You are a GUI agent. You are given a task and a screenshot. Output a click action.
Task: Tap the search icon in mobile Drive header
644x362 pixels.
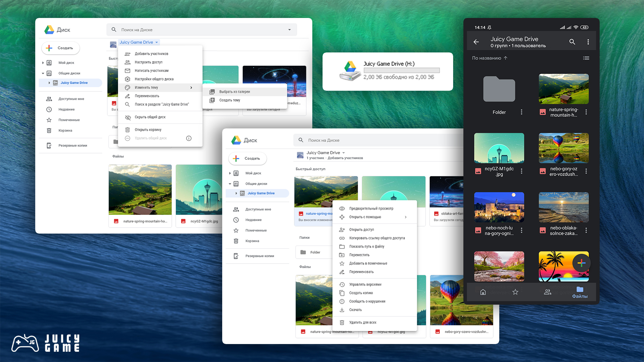pyautogui.click(x=572, y=42)
